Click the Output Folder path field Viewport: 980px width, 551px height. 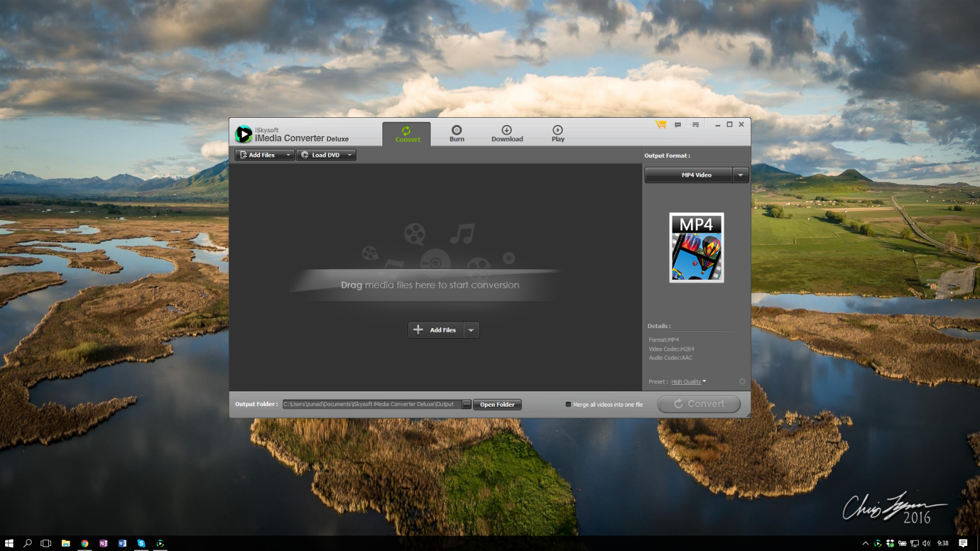(371, 405)
